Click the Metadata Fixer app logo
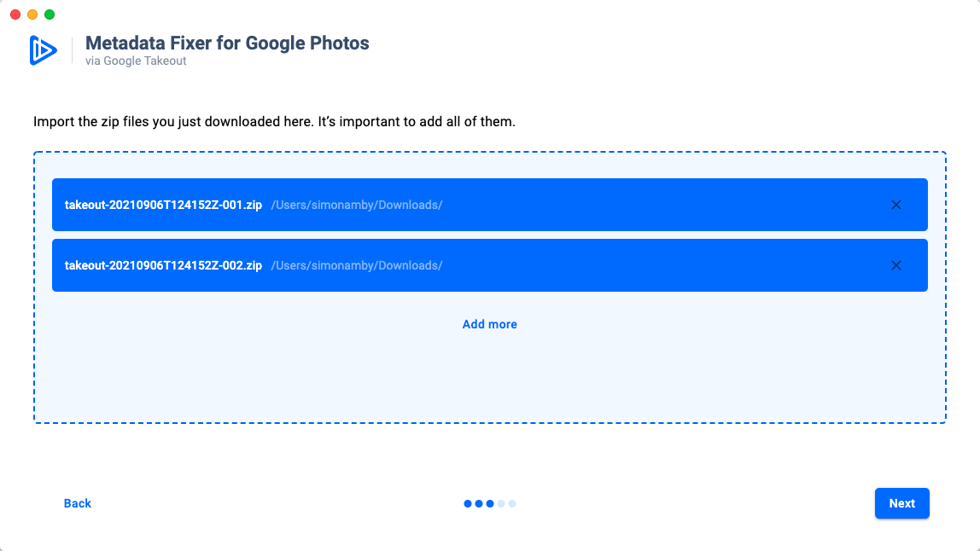Screen dimensions: 980x551 (44, 50)
